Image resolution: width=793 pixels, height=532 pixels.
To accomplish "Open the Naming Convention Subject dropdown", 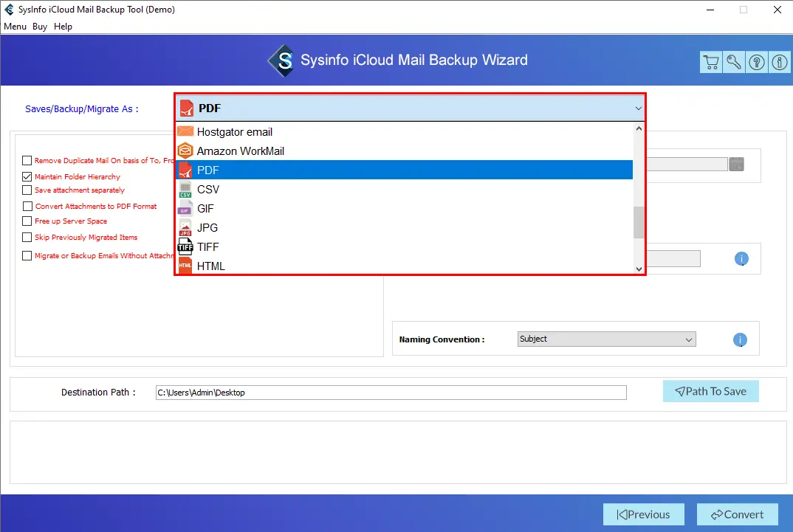I will coord(606,339).
